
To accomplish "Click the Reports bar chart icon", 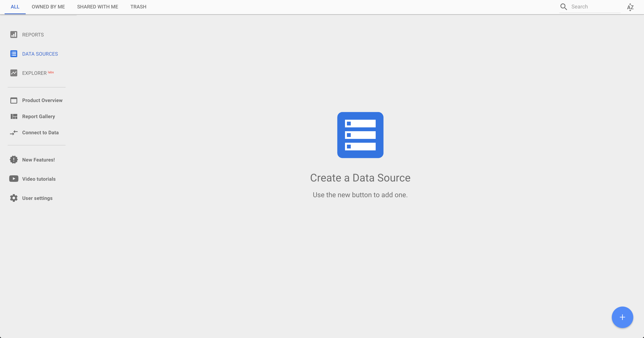I will (x=14, y=35).
